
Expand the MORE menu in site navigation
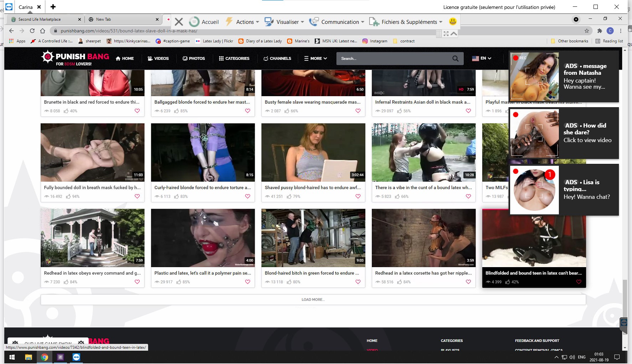315,58
